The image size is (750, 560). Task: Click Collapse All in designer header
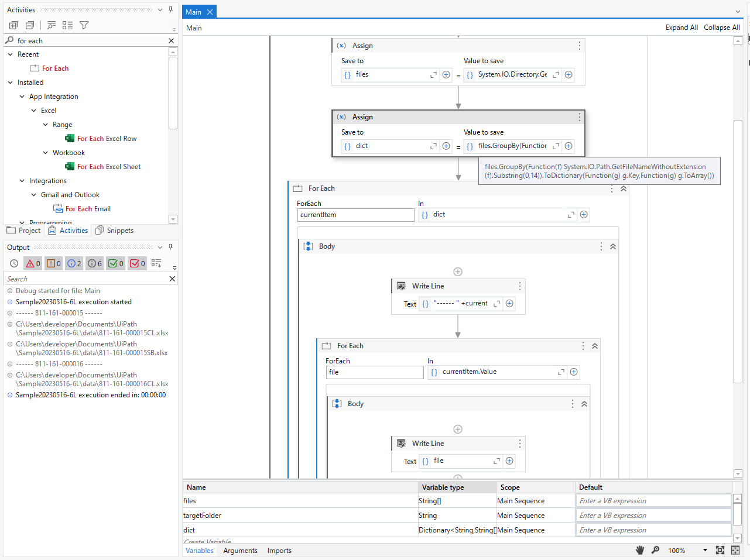click(x=721, y=28)
